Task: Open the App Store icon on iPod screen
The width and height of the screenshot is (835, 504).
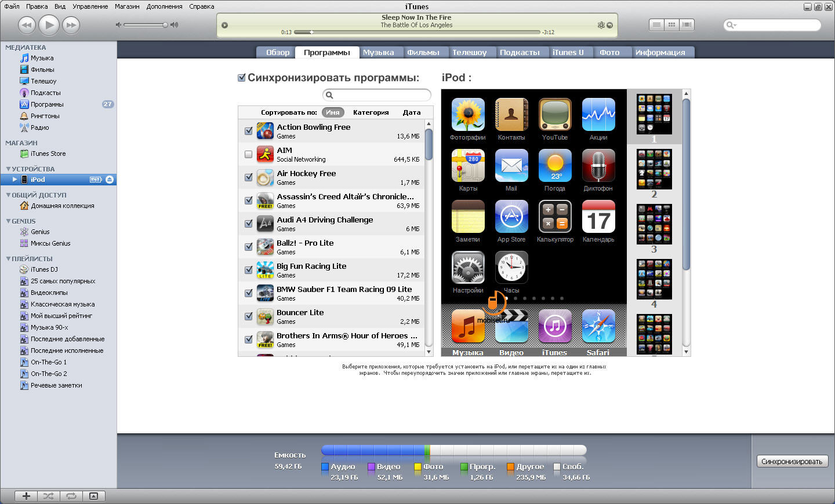Action: coord(511,217)
